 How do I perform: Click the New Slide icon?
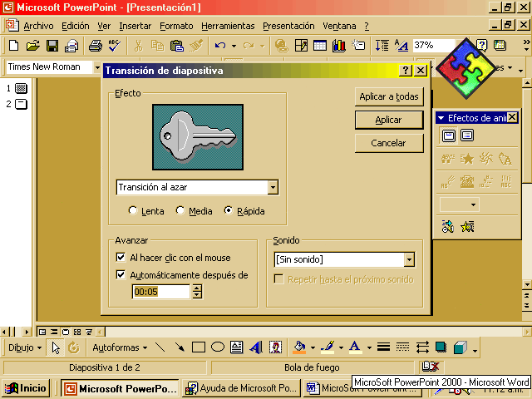358,46
